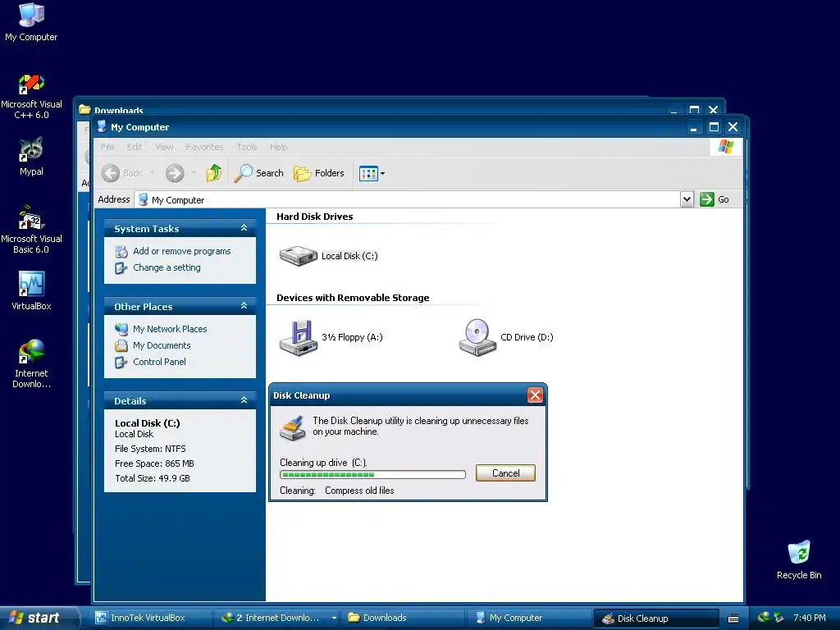Image resolution: width=840 pixels, height=630 pixels.
Task: Close the Disk Cleanup dialog
Action: (x=535, y=395)
